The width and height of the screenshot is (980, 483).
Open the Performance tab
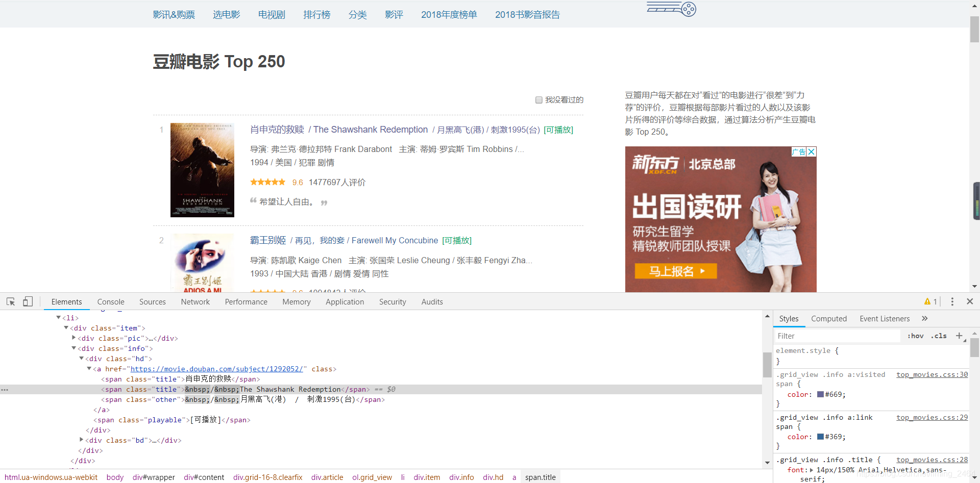[x=246, y=301]
